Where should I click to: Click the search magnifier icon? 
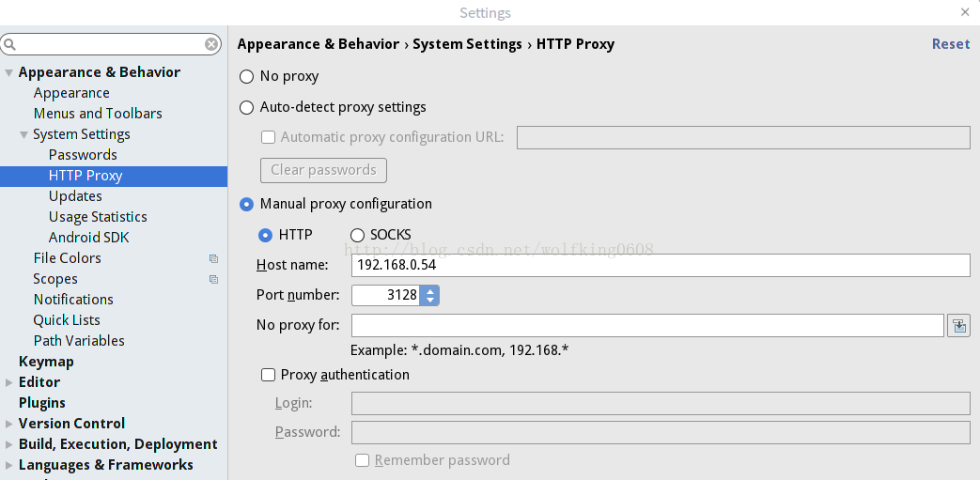tap(9, 44)
